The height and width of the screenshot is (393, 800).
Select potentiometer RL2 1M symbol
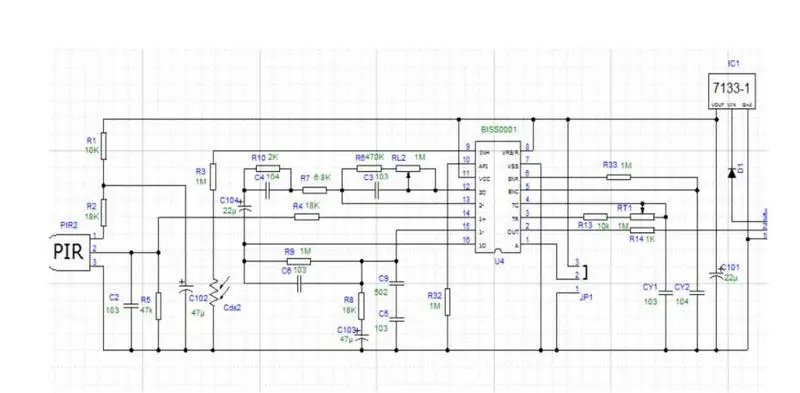coord(408,170)
